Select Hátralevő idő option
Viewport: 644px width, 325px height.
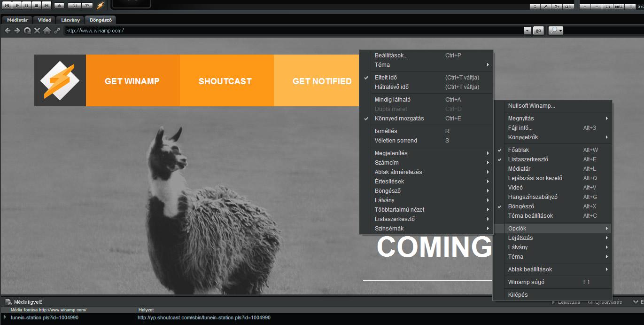[426, 87]
